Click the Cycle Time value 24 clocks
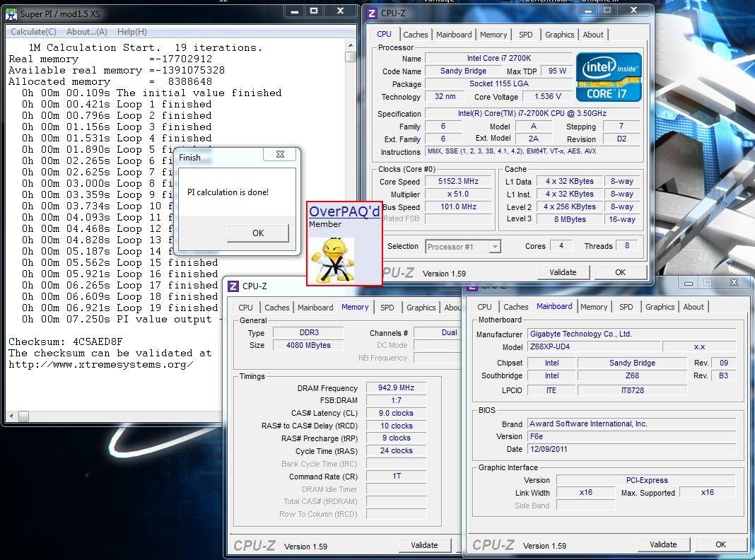The width and height of the screenshot is (755, 560). (x=397, y=450)
